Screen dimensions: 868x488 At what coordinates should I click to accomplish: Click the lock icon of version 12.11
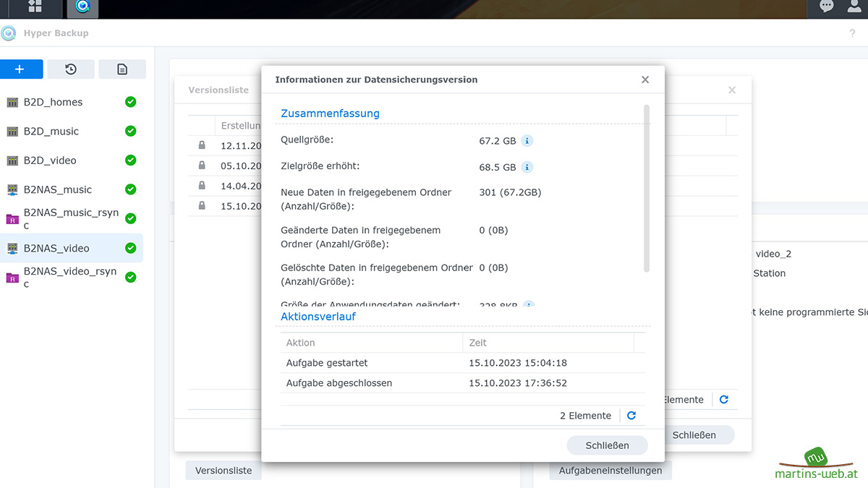tap(202, 145)
